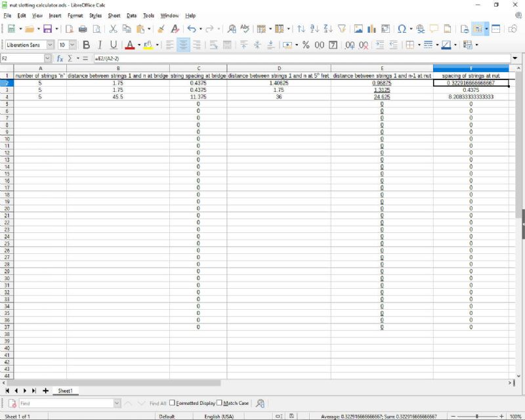The image size is (525, 420).
Task: Click the Cut scissors icon
Action: pyautogui.click(x=113, y=29)
